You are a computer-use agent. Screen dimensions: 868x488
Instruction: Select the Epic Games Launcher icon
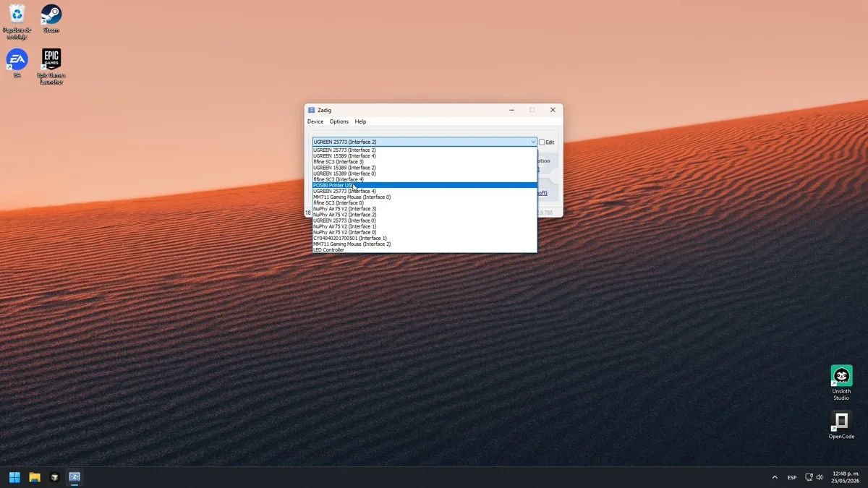pyautogui.click(x=51, y=67)
